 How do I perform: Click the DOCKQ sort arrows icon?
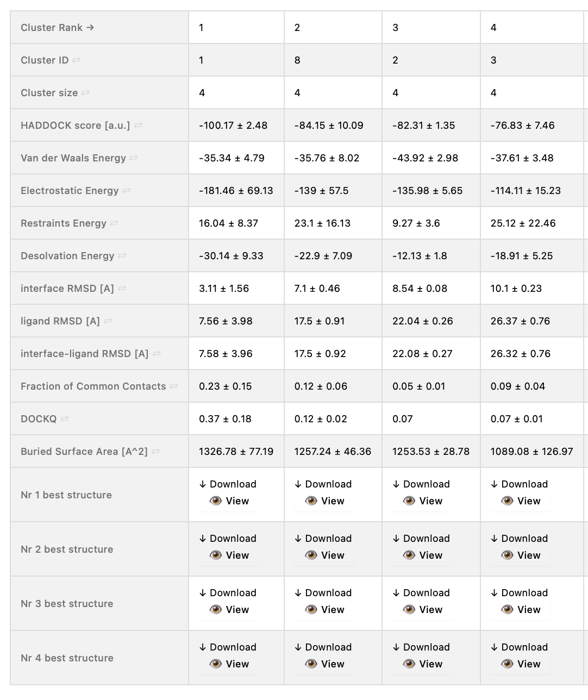coord(65,419)
